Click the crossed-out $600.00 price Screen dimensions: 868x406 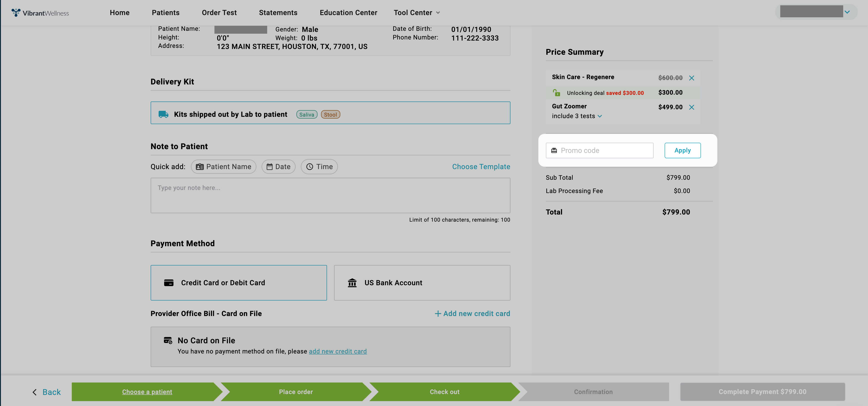click(670, 78)
